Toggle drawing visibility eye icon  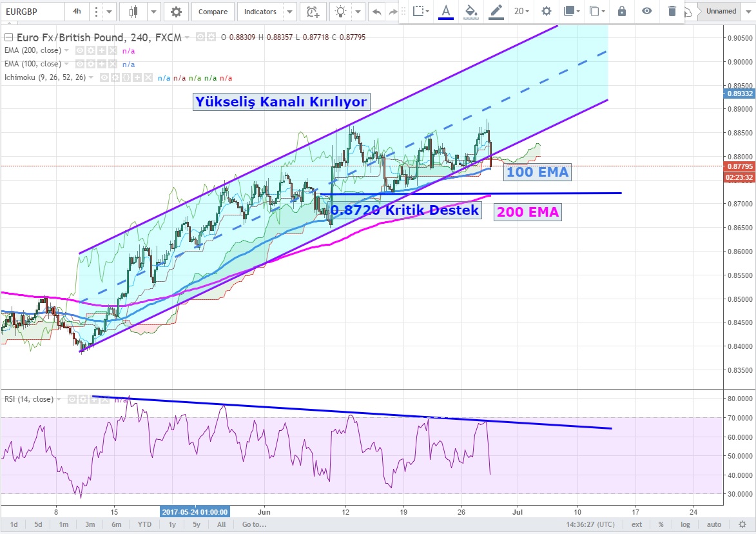click(646, 11)
